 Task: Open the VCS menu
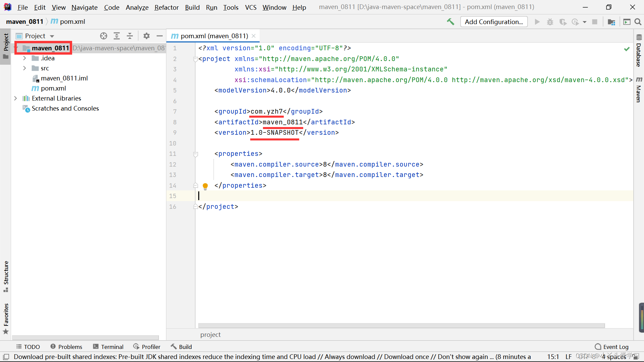pos(251,7)
